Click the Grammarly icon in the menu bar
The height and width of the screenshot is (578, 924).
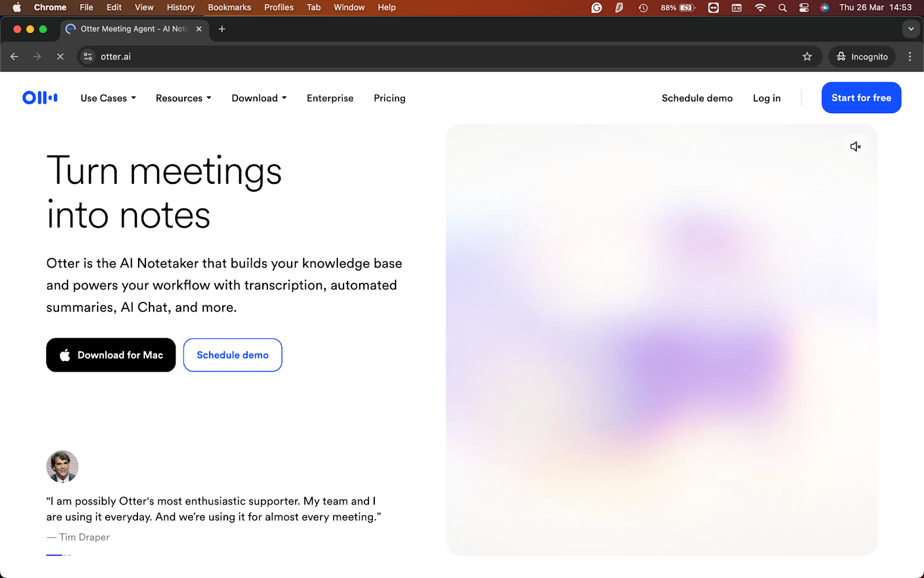tap(597, 8)
